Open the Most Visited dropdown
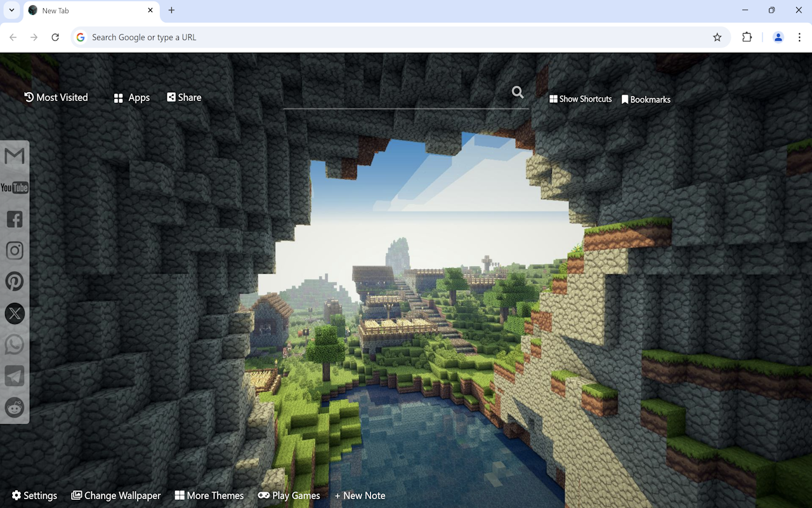The width and height of the screenshot is (812, 508). [56, 97]
